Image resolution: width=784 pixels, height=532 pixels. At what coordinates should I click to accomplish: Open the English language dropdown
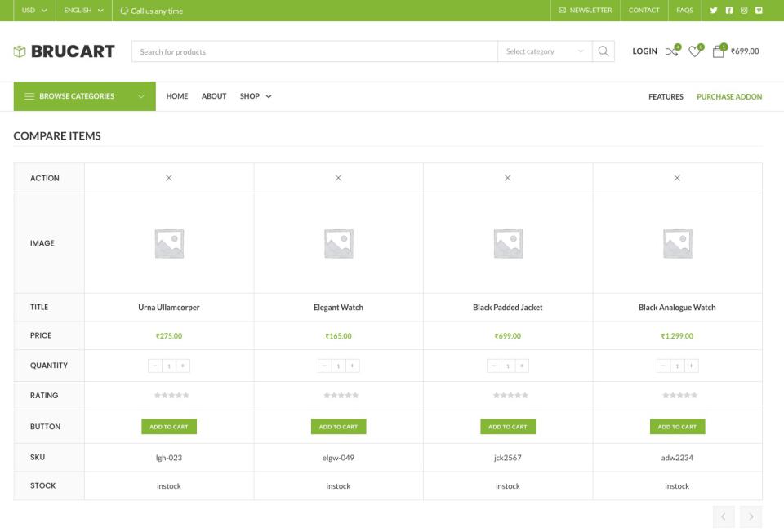(x=83, y=11)
